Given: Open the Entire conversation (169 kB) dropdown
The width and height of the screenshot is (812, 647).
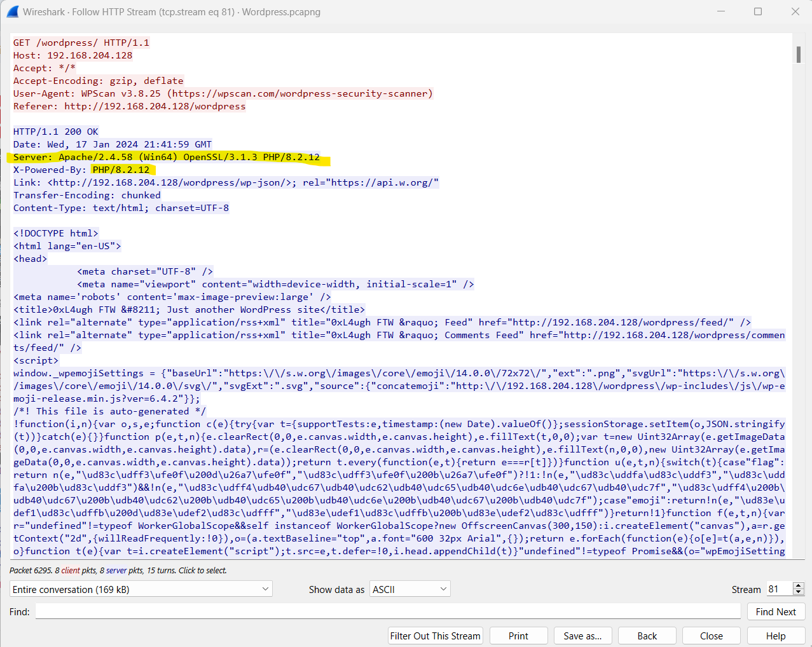Looking at the screenshot, I should (x=141, y=589).
